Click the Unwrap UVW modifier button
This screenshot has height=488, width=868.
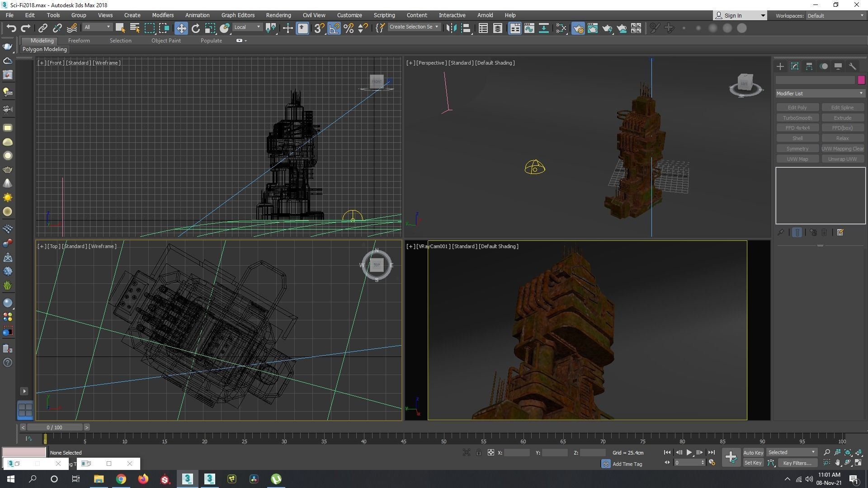[842, 159]
